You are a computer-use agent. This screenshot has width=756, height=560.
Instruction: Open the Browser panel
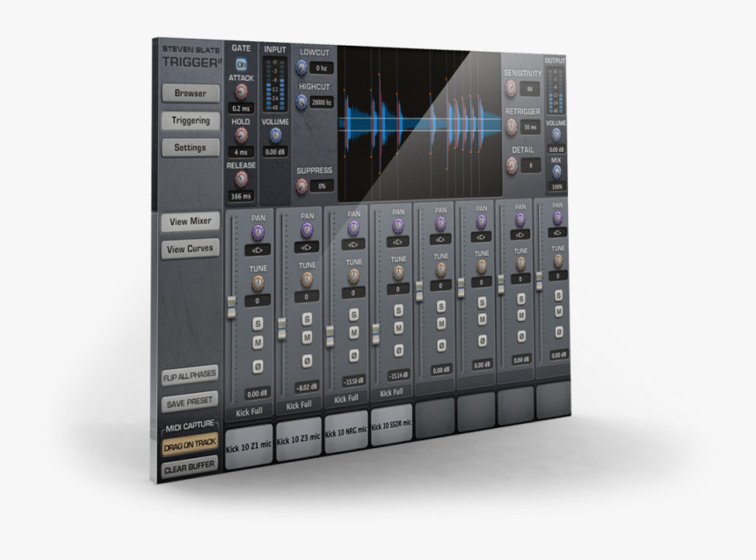(191, 93)
